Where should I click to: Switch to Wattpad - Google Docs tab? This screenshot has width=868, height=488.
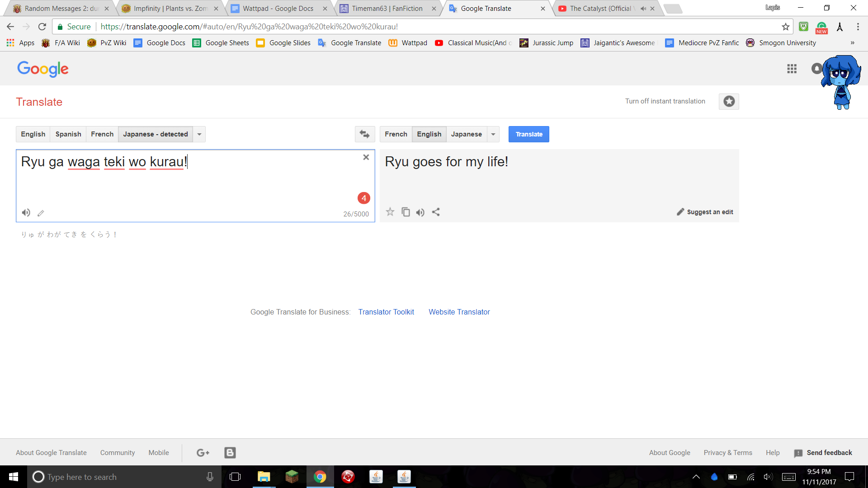tap(278, 9)
